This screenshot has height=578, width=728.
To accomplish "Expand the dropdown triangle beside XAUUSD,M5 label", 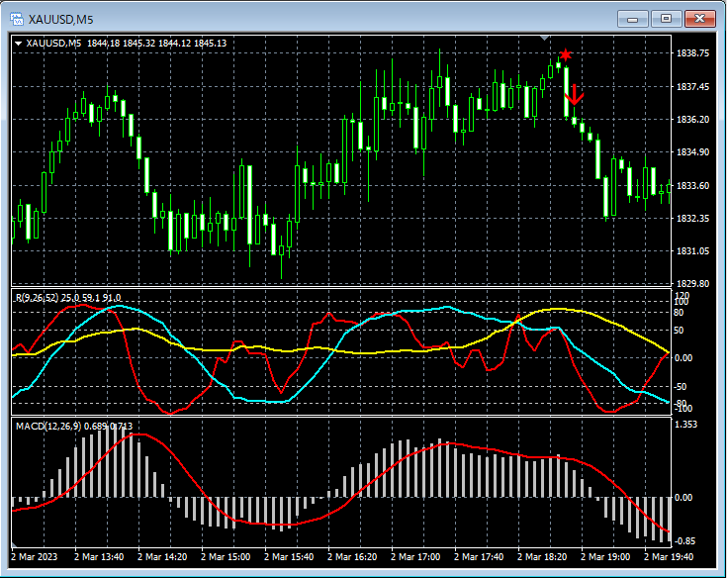I will tap(18, 44).
